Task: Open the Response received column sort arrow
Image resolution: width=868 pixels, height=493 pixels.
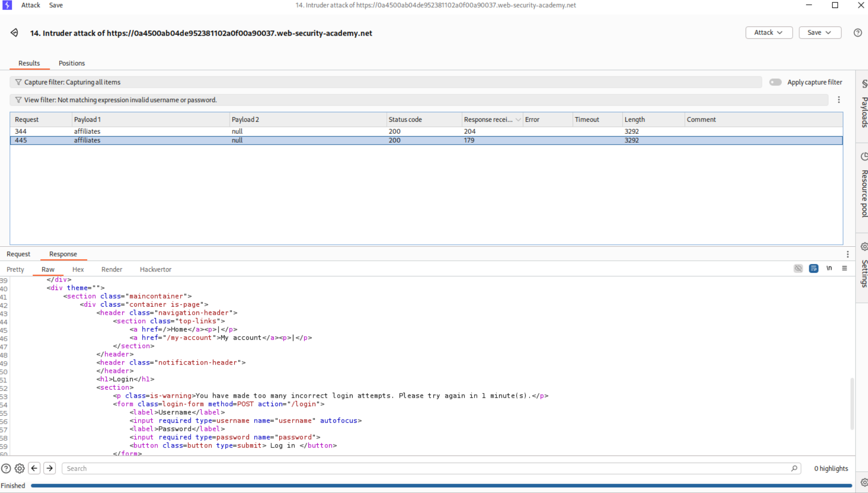Action: click(x=518, y=119)
